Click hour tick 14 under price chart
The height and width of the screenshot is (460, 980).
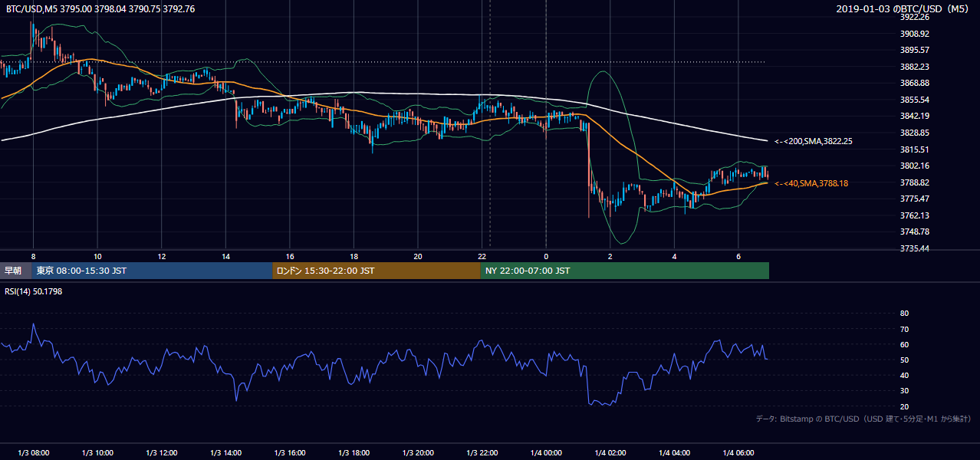click(225, 256)
